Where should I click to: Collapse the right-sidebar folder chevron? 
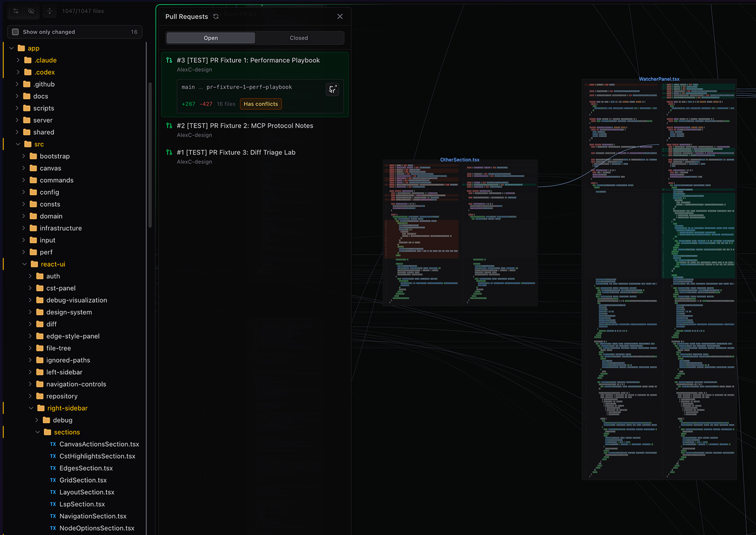pos(31,408)
